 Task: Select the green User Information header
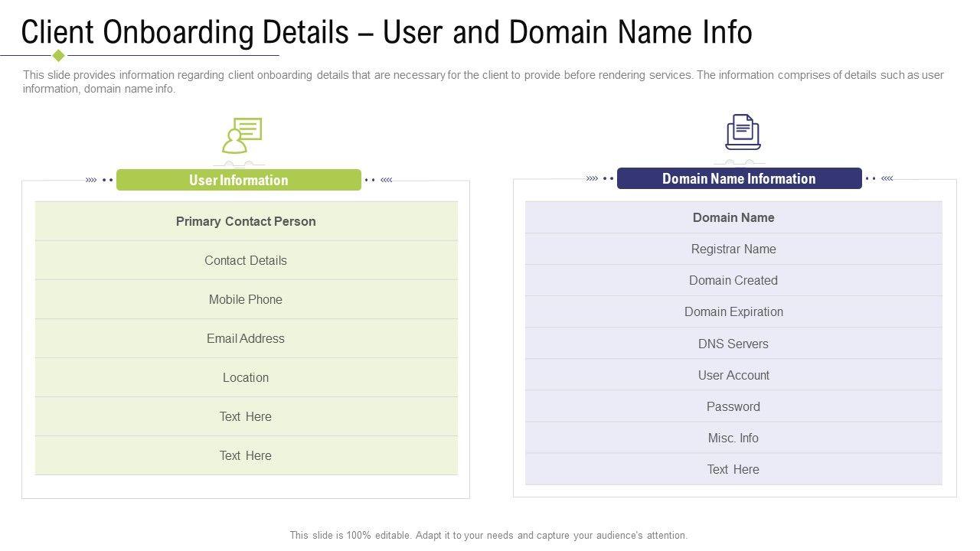click(x=238, y=181)
